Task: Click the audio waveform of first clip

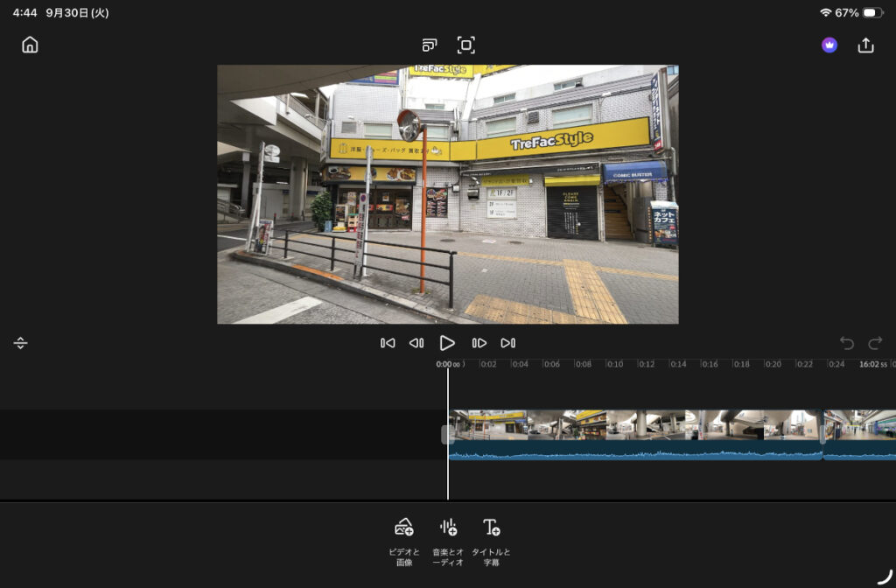Action: click(x=635, y=450)
